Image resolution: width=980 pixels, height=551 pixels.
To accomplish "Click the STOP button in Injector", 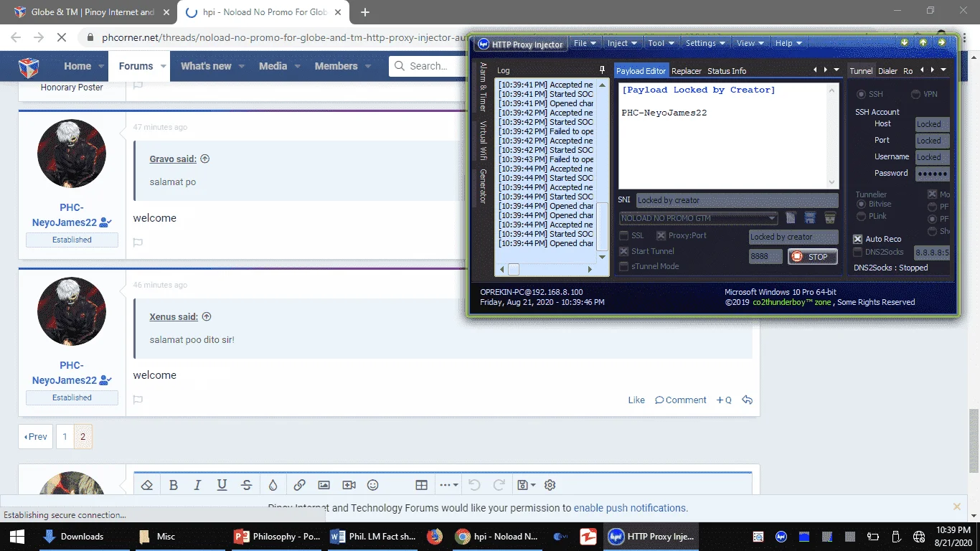I will [812, 257].
